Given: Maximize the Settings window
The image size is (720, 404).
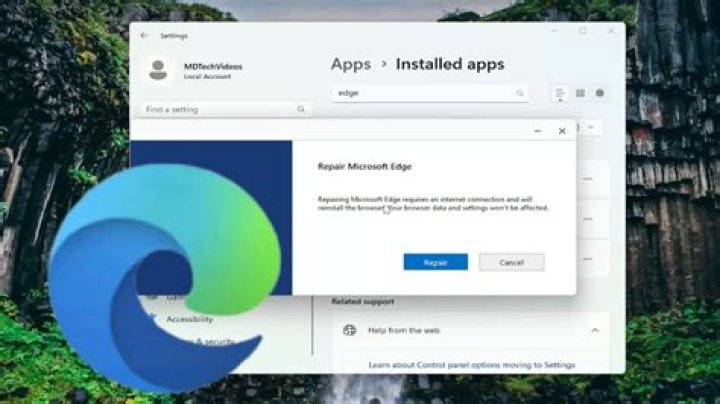Looking at the screenshot, I should [583, 31].
